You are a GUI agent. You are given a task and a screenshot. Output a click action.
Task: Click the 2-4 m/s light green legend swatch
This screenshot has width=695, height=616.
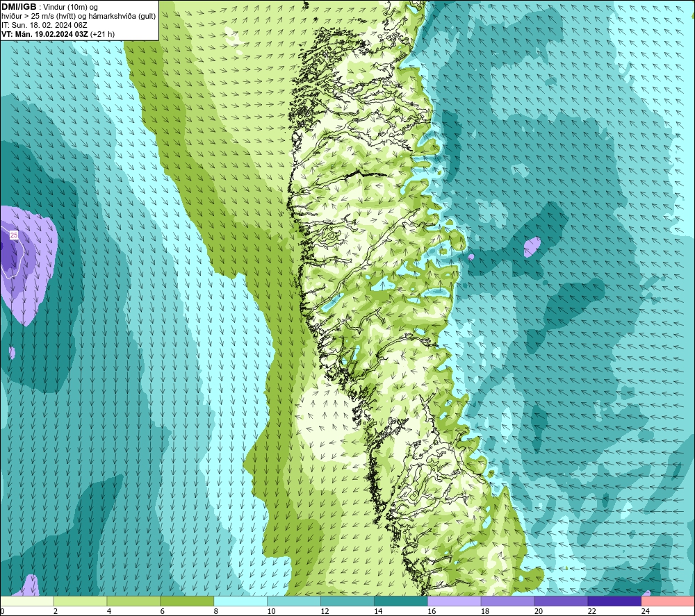point(80,601)
